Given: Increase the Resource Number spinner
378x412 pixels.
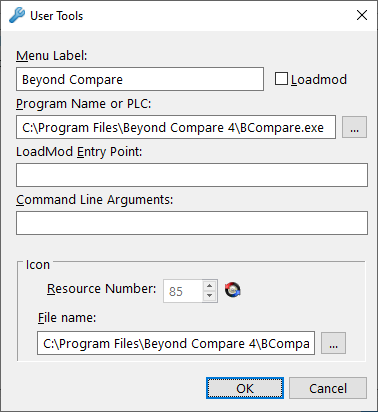Looking at the screenshot, I should point(210,286).
